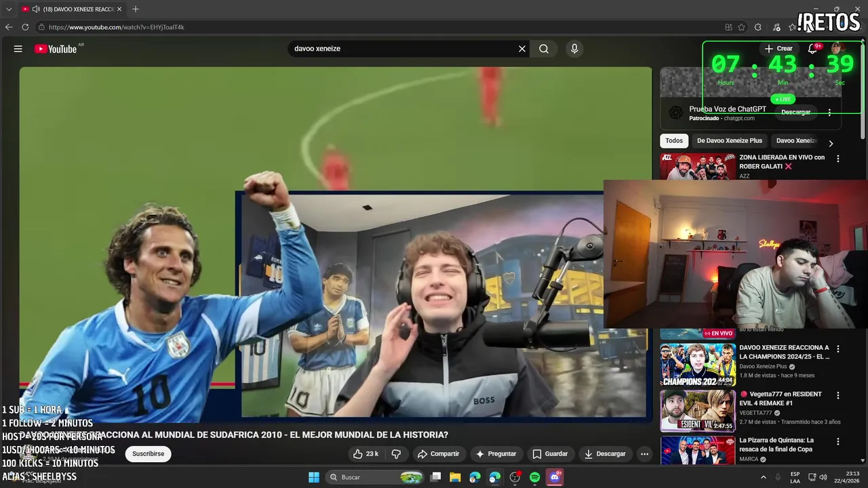Open Task View on the taskbar
Screen dimensions: 868x488
(435, 477)
